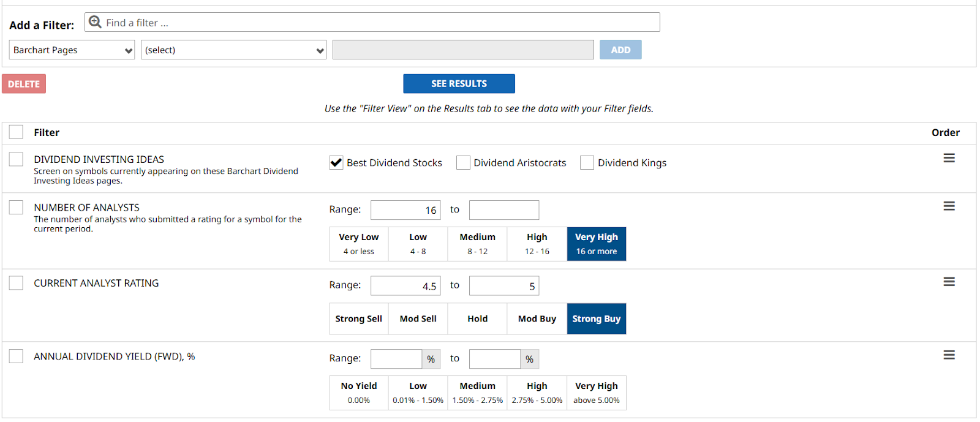Open the Barchart Pages category dropdown
This screenshot has height=422, width=980.
tap(72, 50)
